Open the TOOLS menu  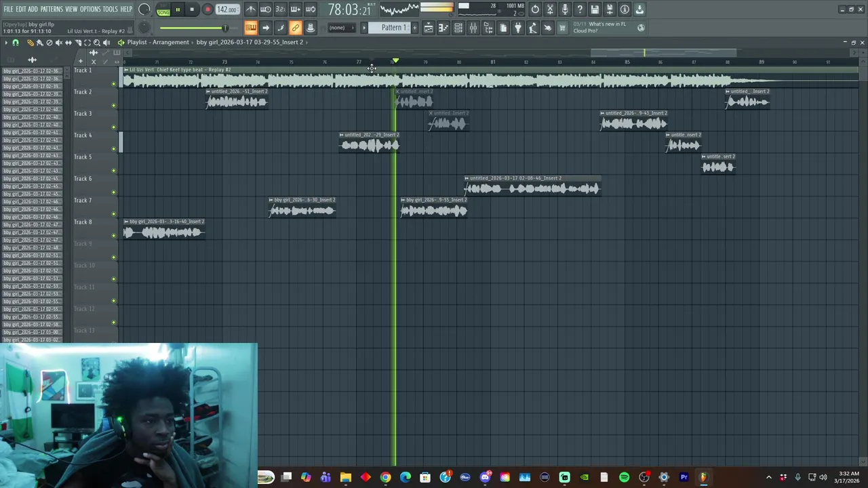tap(111, 9)
